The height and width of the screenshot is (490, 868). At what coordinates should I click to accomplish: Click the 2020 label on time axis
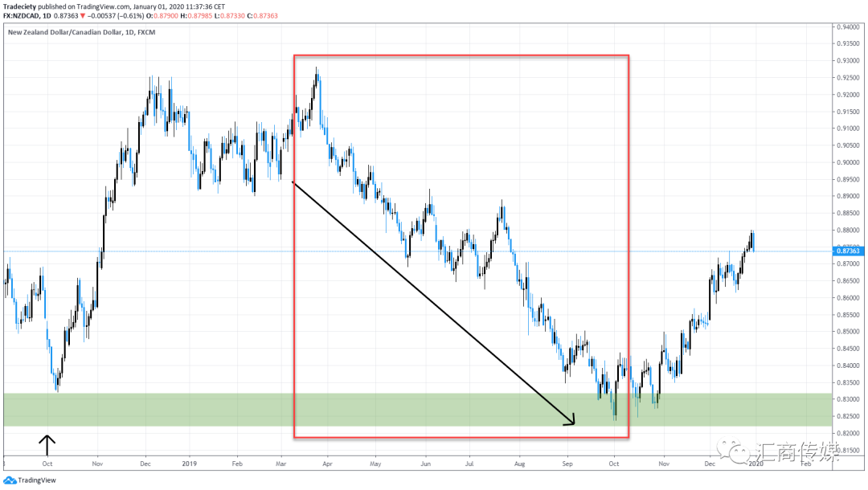point(755,463)
